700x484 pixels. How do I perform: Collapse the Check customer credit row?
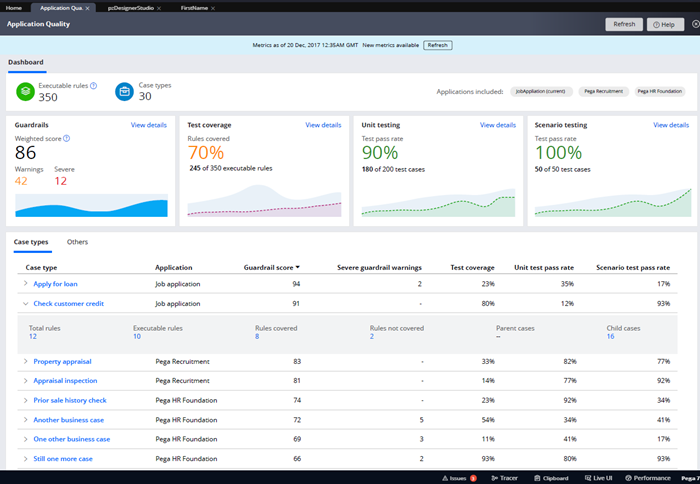coord(25,304)
